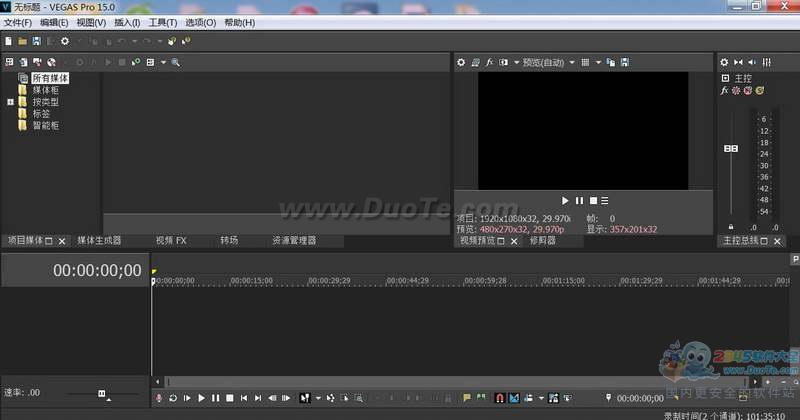This screenshot has width=800, height=420.
Task: Toggle automatic crossfades icon
Action: [x=514, y=398]
